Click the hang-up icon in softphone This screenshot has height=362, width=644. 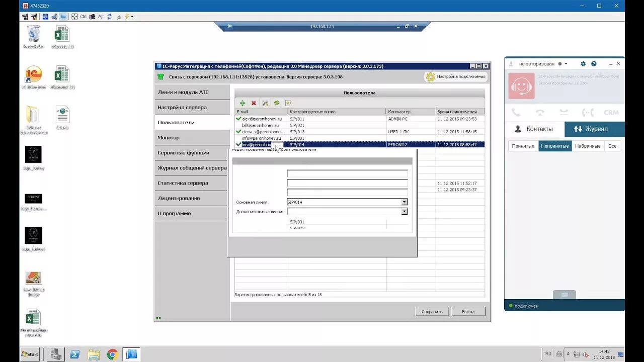[540, 112]
